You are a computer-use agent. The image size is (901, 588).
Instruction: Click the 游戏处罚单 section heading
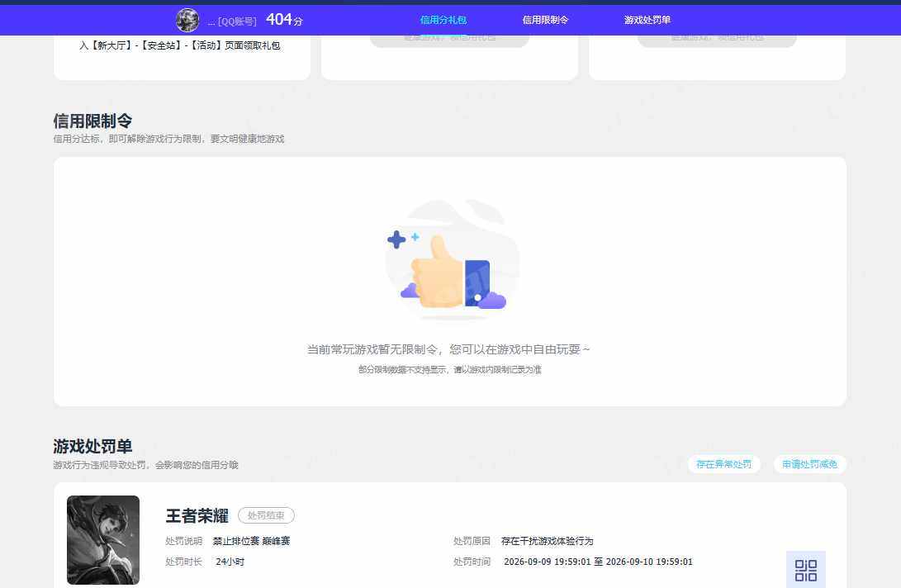[92, 446]
